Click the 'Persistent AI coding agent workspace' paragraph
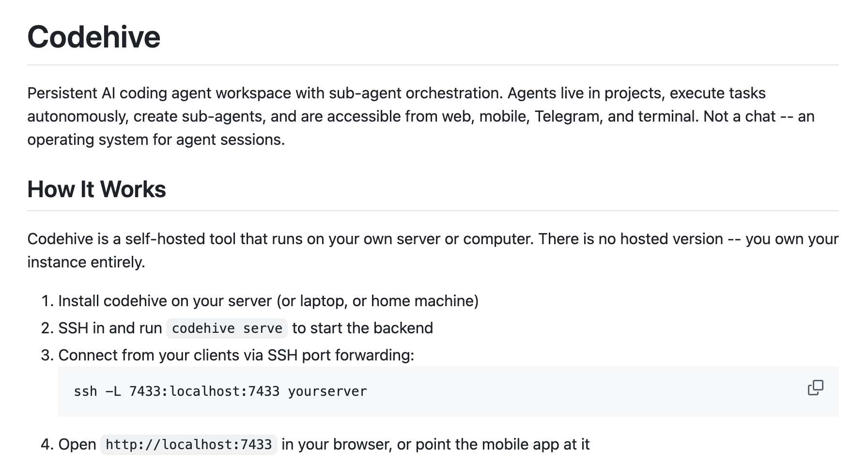868x468 pixels. [420, 116]
